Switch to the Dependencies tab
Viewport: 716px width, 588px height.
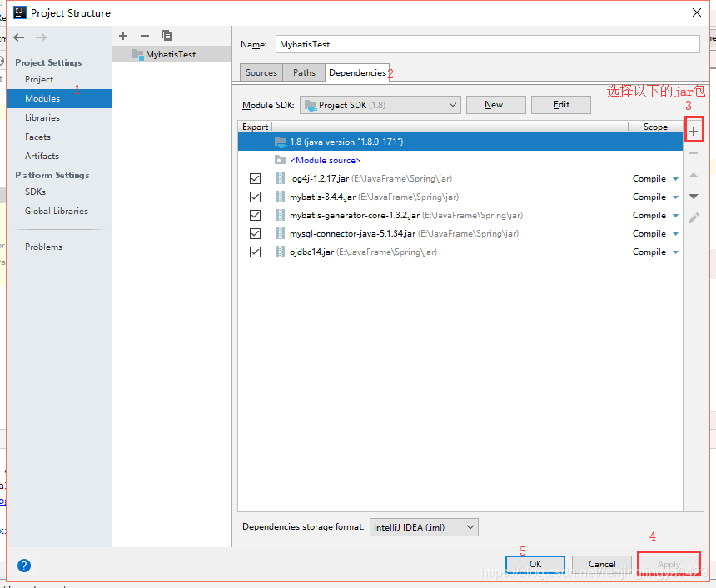pyautogui.click(x=357, y=72)
